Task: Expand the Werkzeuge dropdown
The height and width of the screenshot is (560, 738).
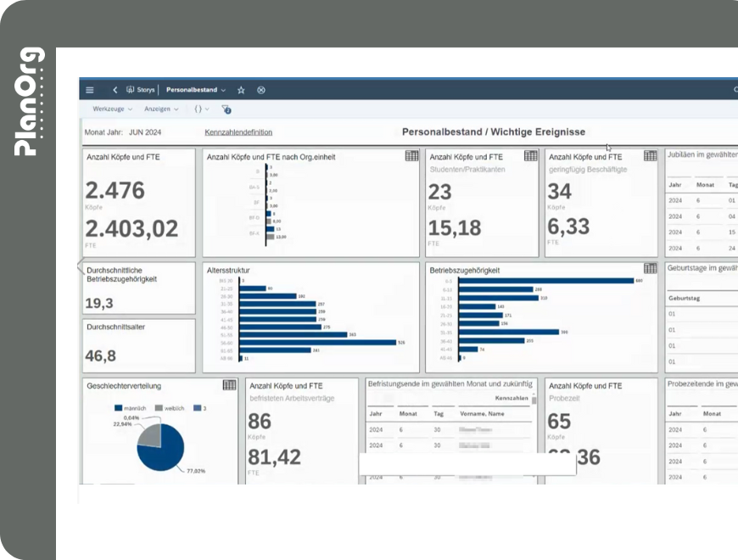Action: coord(113,109)
